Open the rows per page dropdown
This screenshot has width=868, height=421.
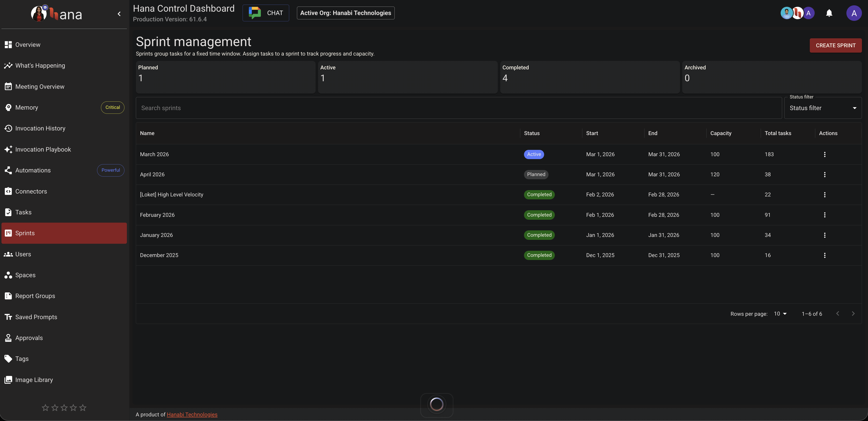[780, 314]
